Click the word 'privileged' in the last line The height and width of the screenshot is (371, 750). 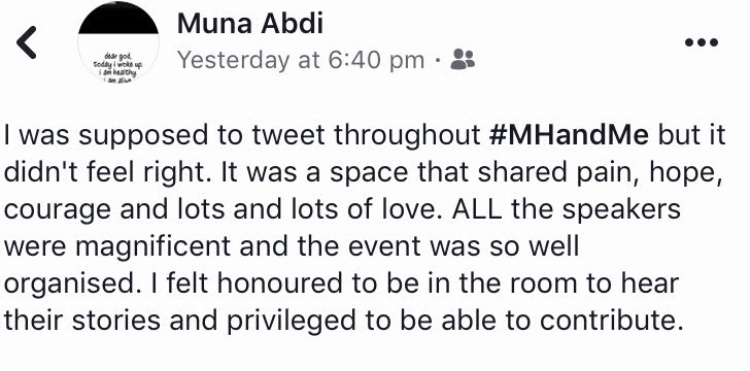pos(291,322)
